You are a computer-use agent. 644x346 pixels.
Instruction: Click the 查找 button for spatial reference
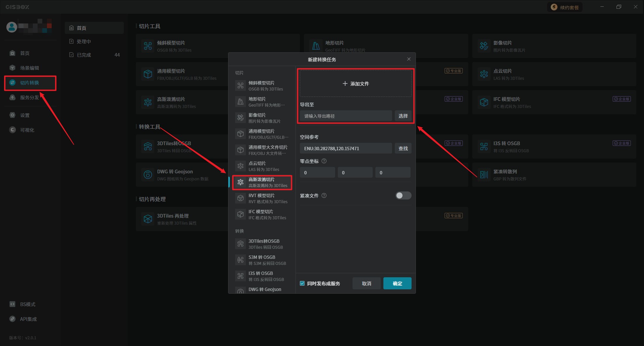coord(403,149)
